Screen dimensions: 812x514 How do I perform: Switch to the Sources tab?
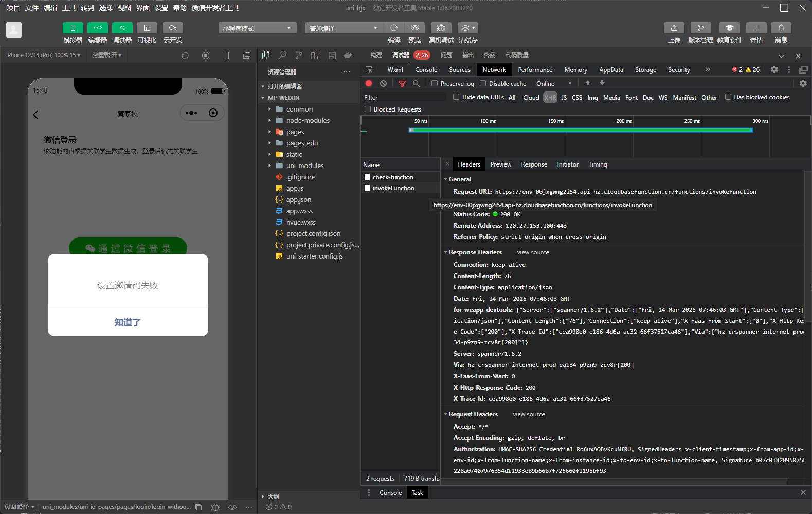[460, 69]
